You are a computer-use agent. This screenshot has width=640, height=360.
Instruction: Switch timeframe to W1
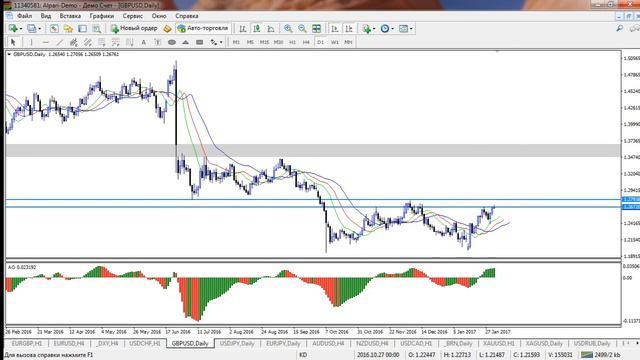tap(335, 42)
